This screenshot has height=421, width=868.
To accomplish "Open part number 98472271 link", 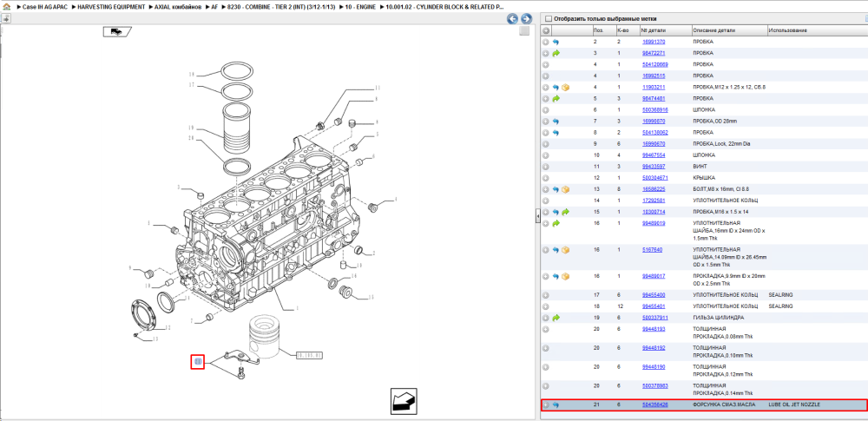I will 654,53.
